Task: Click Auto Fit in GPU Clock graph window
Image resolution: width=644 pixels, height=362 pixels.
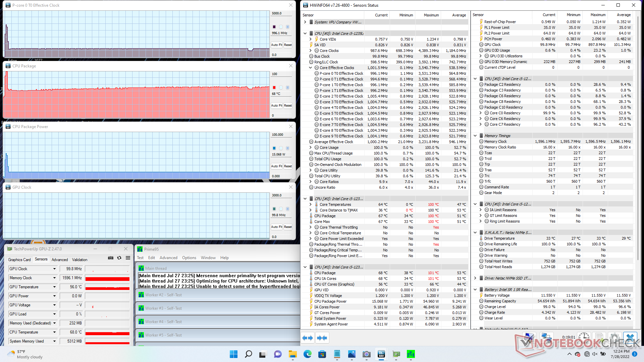Action: (x=277, y=227)
